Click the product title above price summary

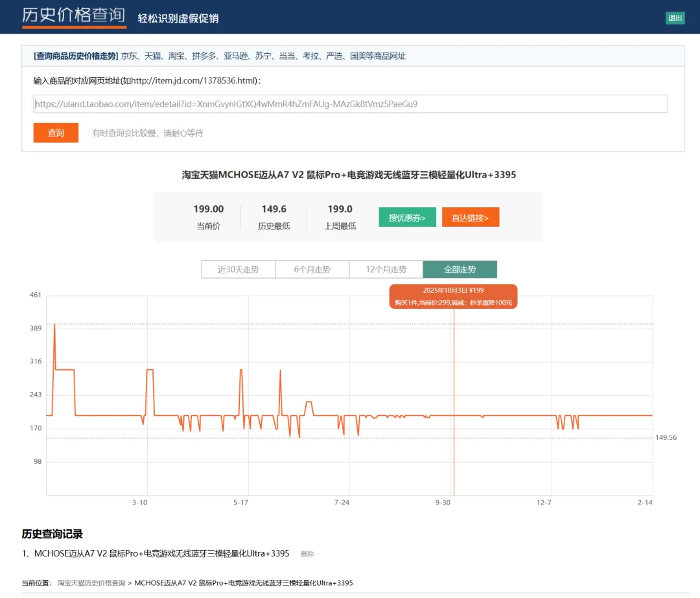tap(349, 175)
